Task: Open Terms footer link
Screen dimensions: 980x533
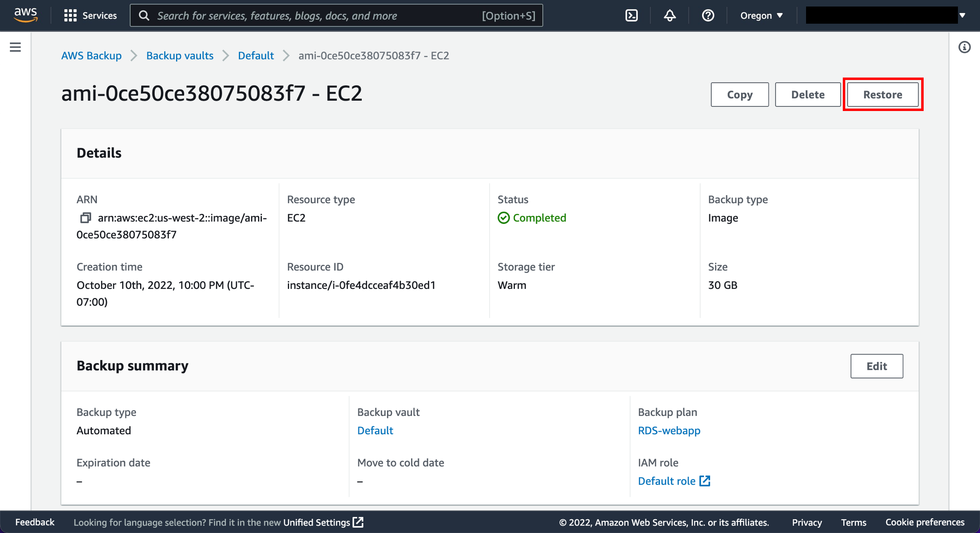Action: [x=853, y=522]
